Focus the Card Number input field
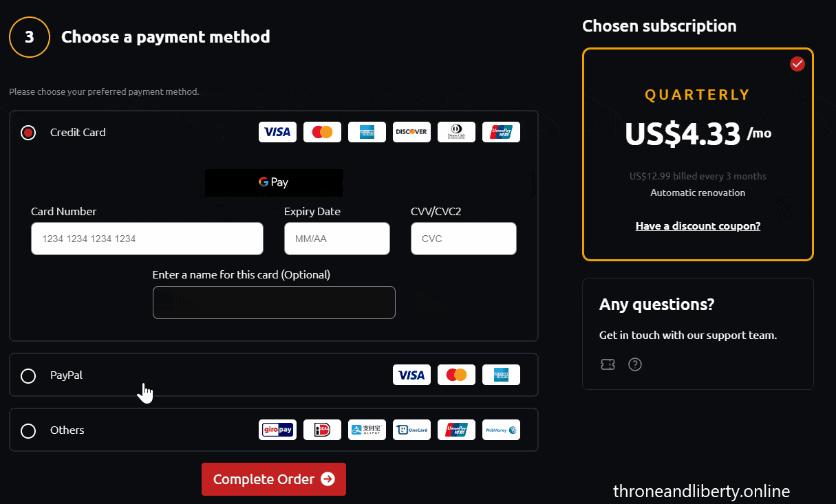The image size is (836, 504). tap(147, 239)
